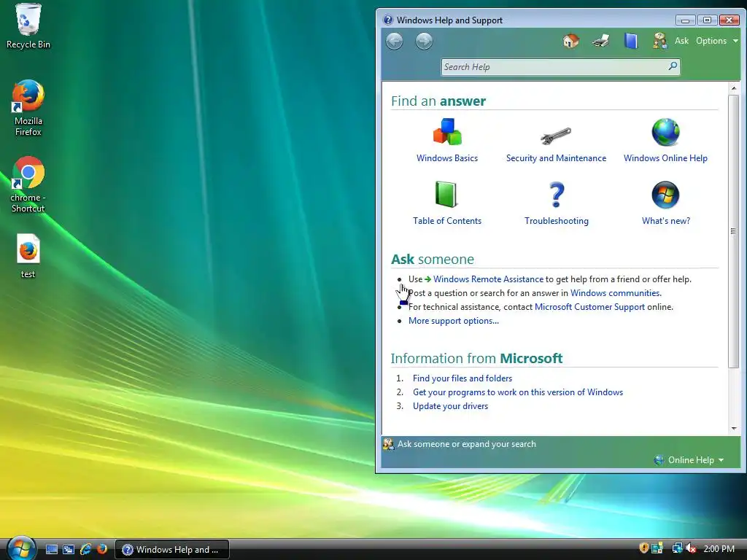Open the Windows Online Help globe icon

[x=665, y=133]
